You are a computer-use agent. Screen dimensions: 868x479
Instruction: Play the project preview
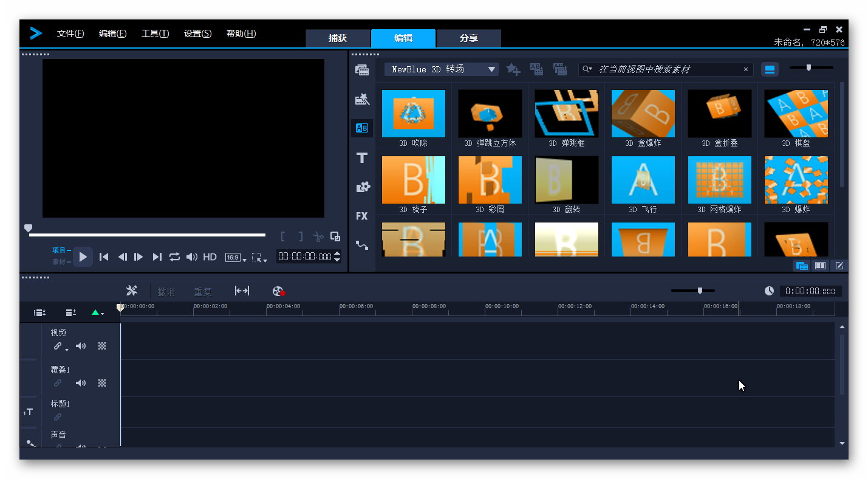point(83,257)
